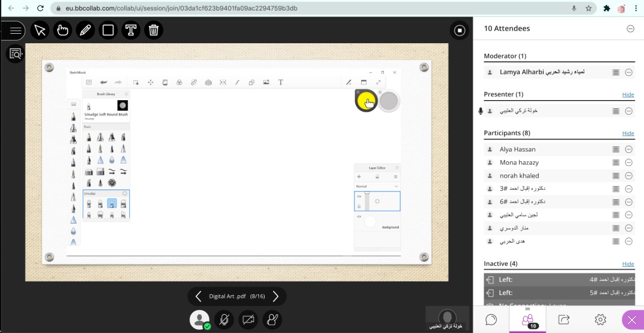Open the Share Content tab
The height and width of the screenshot is (333, 644).
(x=564, y=319)
